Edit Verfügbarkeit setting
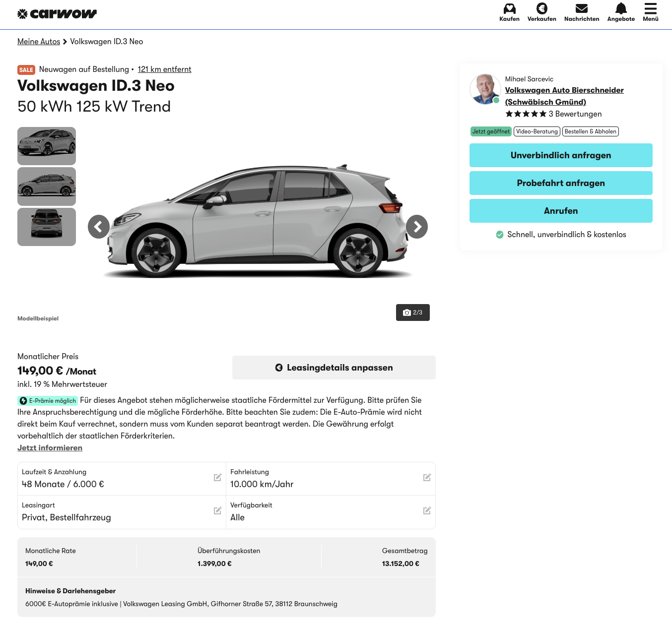Screen dimensions: 672x624 click(427, 511)
